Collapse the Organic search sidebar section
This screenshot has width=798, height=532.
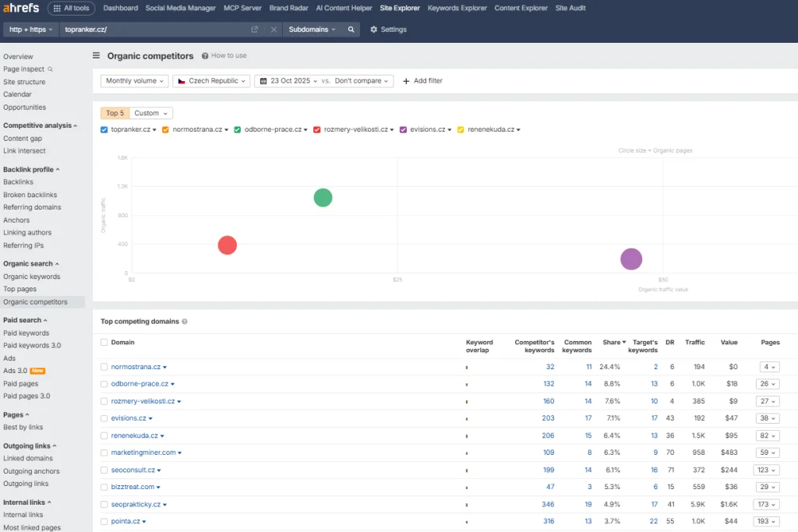30,263
